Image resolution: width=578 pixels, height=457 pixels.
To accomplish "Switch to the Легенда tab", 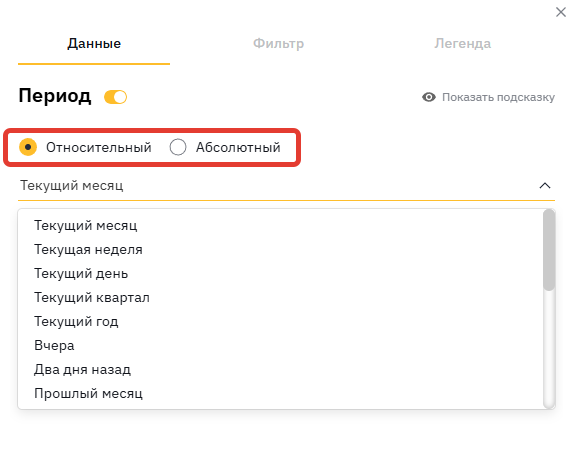I will (462, 43).
